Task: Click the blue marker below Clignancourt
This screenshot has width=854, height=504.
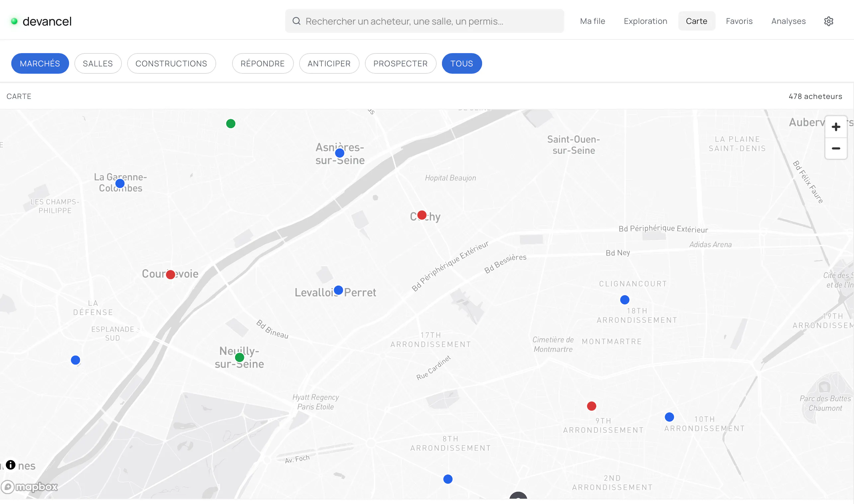Action: pos(625,300)
